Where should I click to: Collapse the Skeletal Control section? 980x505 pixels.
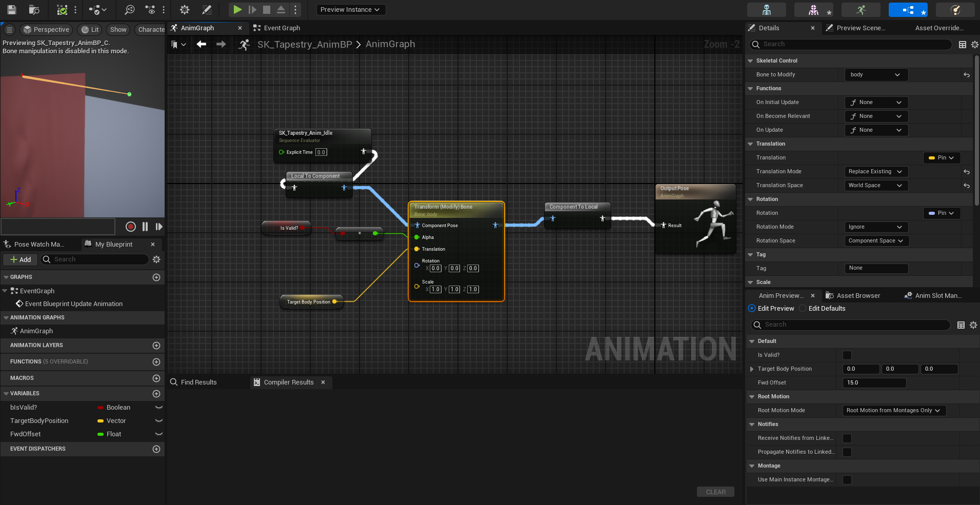[751, 61]
